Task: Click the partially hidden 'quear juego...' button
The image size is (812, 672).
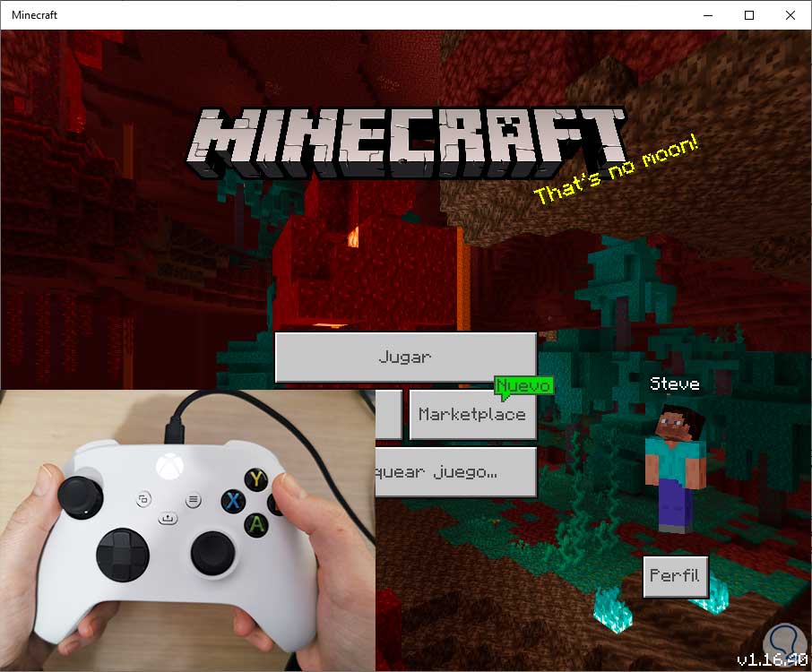Action: coord(455,472)
